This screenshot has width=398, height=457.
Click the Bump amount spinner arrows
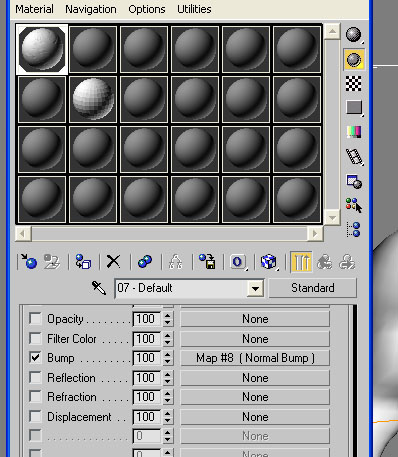point(167,358)
